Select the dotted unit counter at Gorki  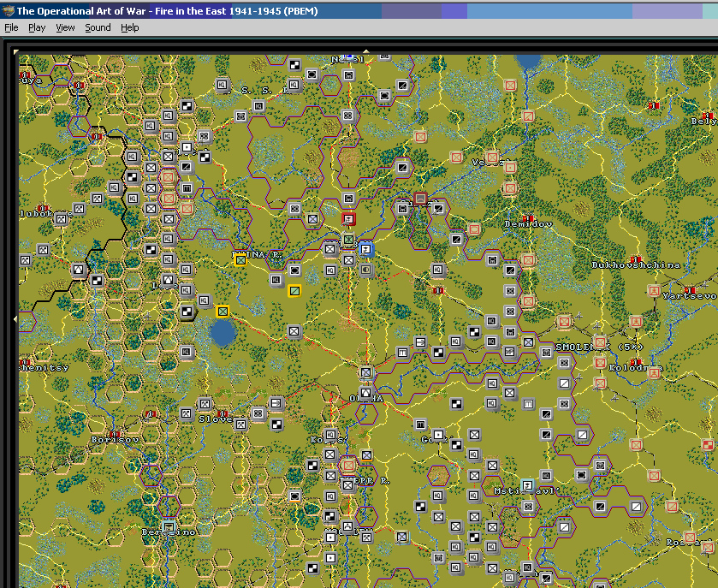coord(438,434)
